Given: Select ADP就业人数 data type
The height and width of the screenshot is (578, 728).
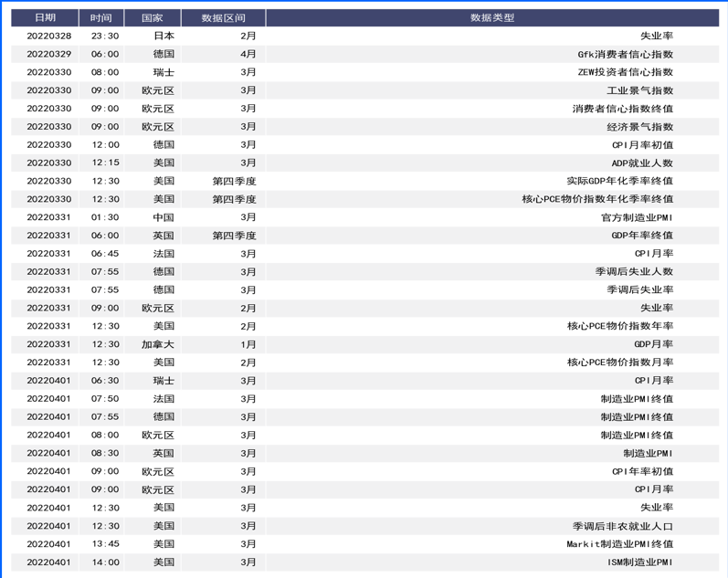Looking at the screenshot, I should [x=642, y=163].
